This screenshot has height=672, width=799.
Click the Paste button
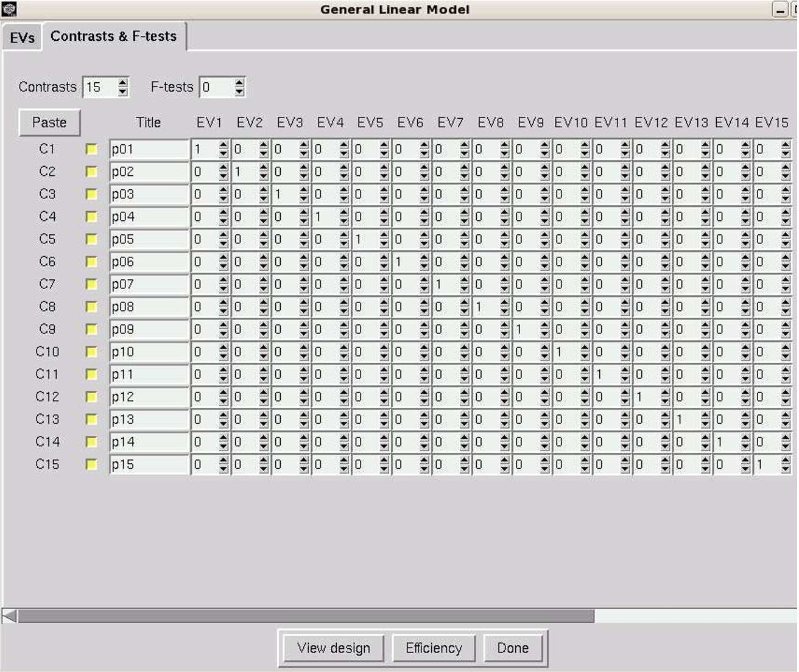coord(49,122)
